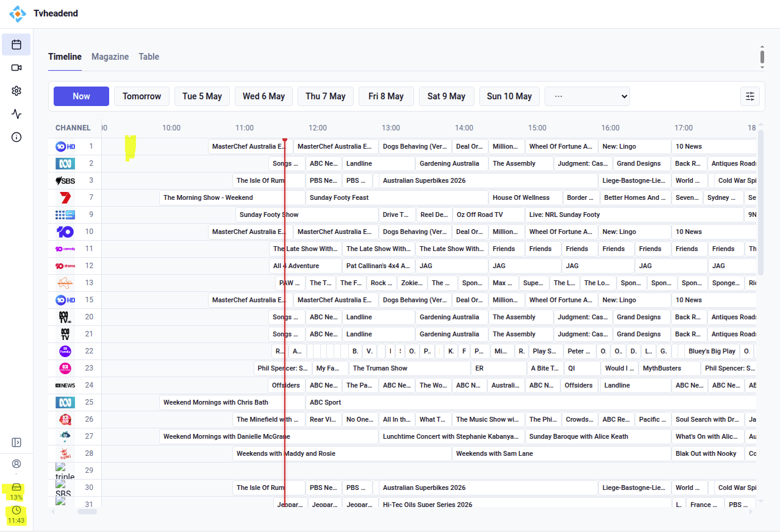The image size is (780, 532).
Task: Open Sunday Baroque with Alice Keath
Action: pos(598,436)
